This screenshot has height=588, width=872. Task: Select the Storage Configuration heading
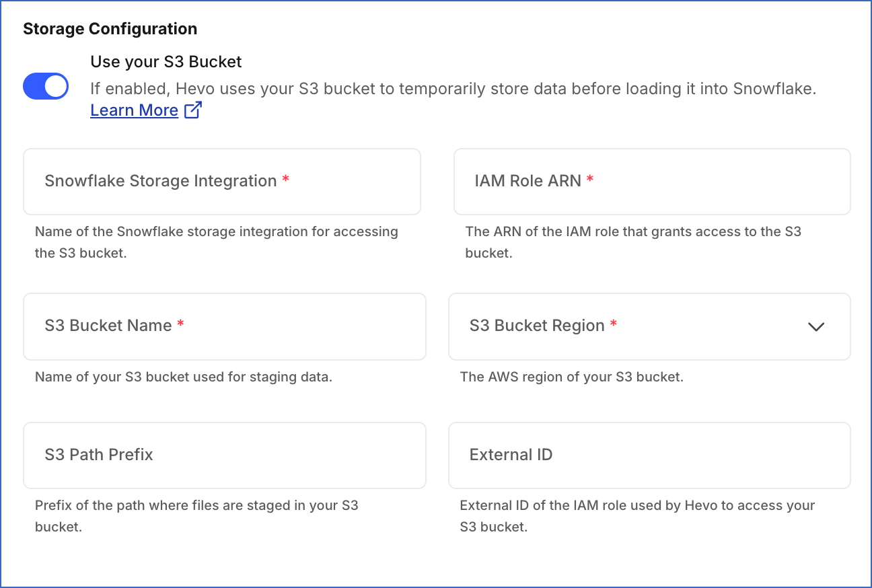pos(110,28)
